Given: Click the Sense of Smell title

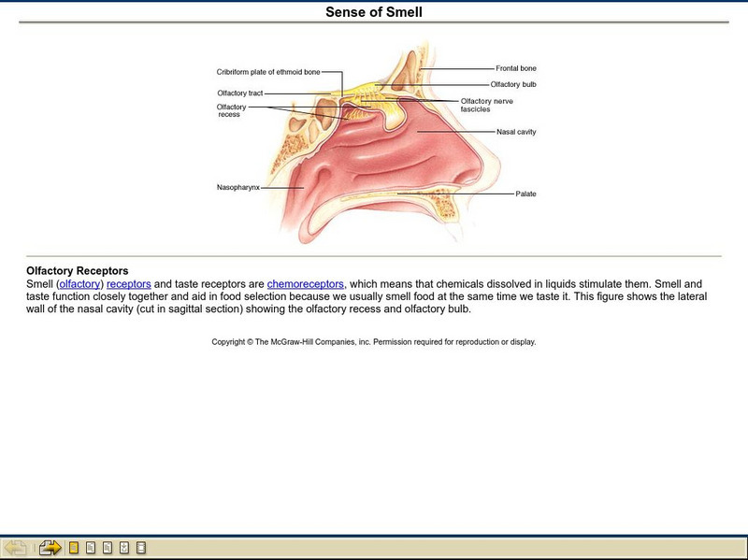Looking at the screenshot, I should (x=373, y=11).
